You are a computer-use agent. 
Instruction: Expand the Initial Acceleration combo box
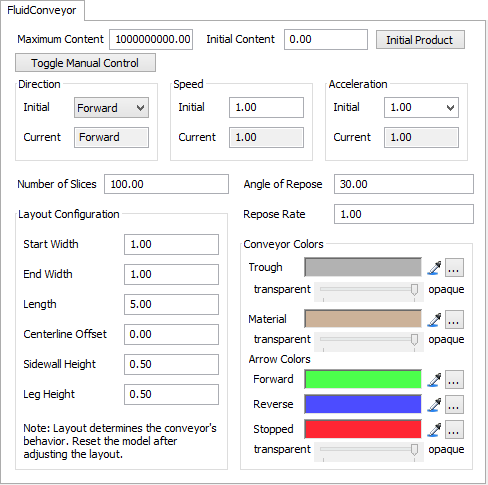tap(421, 108)
